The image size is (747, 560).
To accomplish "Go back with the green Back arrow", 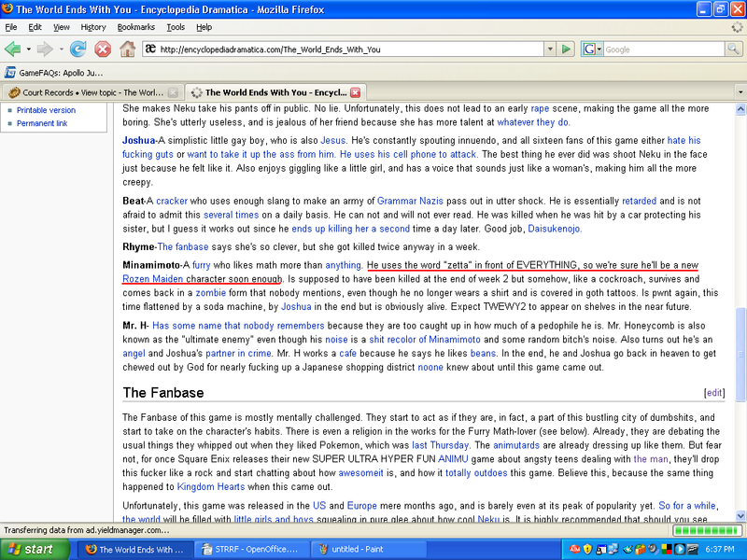I will pyautogui.click(x=13, y=49).
